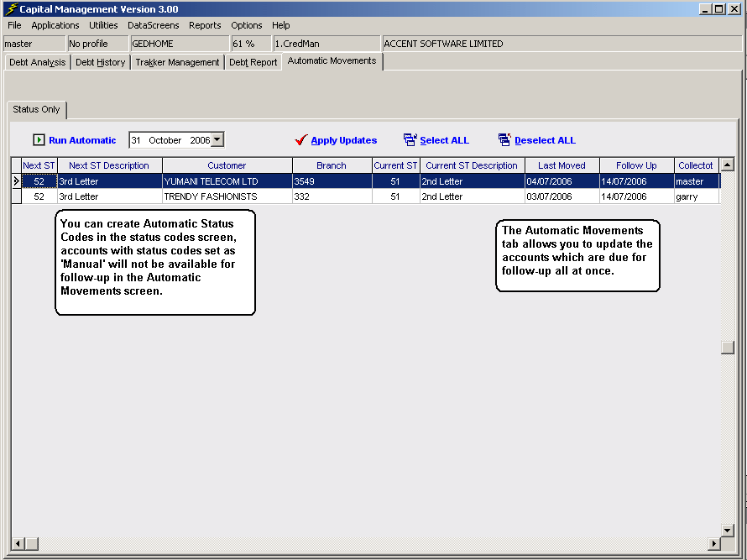Click the 61 % status field
The image size is (747, 560).
pyautogui.click(x=251, y=44)
